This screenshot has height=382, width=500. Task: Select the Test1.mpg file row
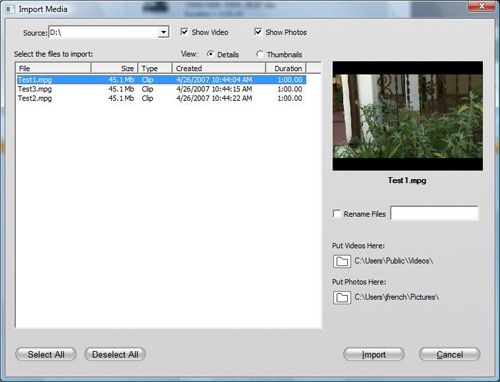coord(161,80)
